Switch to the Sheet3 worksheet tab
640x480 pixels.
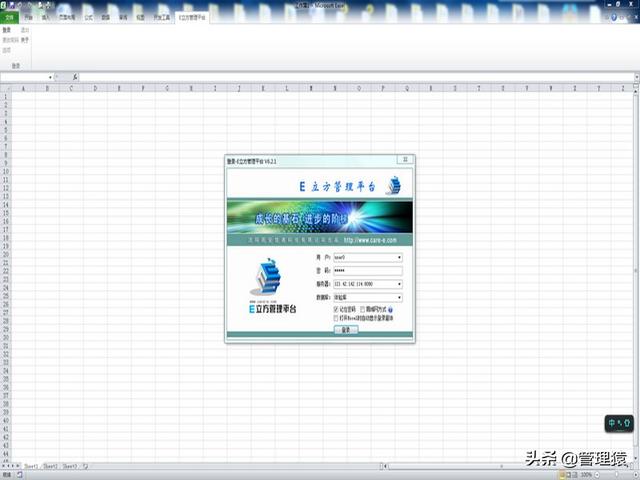(69, 466)
